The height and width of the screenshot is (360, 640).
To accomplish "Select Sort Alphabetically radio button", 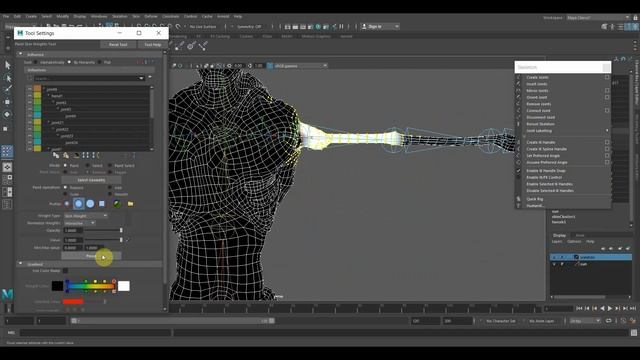I will click(x=36, y=62).
